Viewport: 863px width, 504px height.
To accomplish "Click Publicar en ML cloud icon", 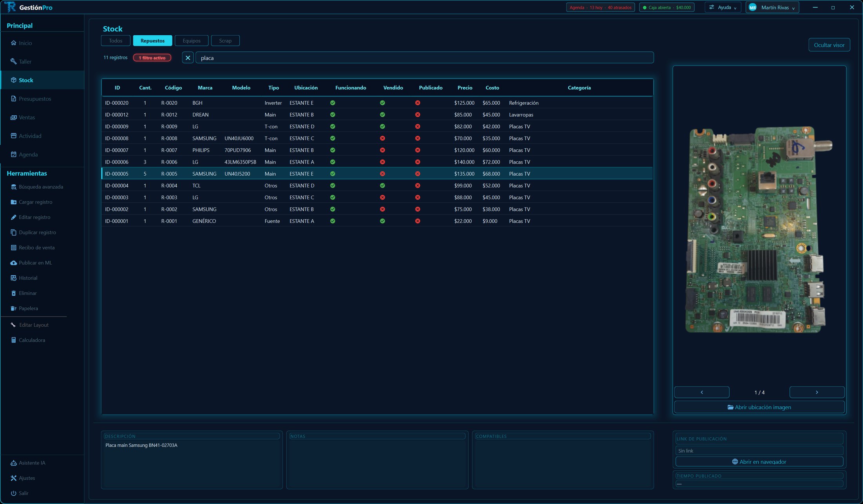I will pyautogui.click(x=13, y=263).
